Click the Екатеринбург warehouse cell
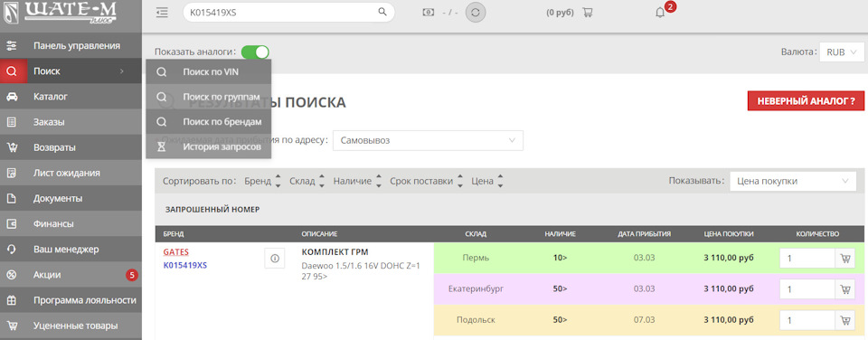 476,289
